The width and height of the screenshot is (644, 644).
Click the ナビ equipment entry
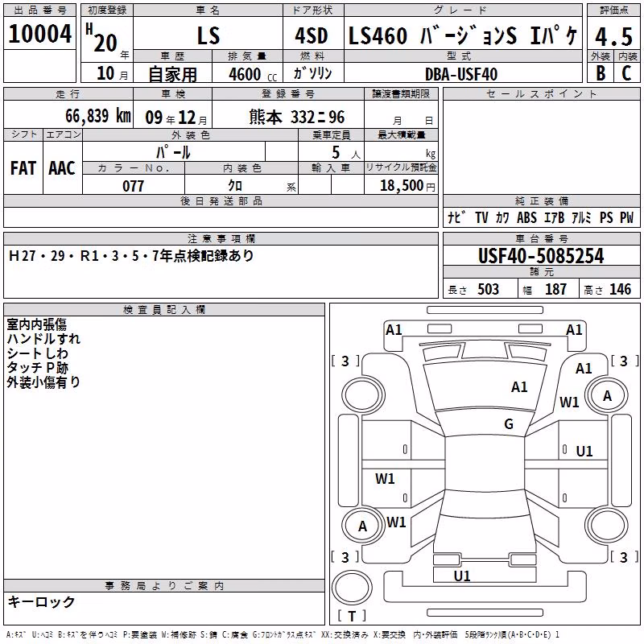coord(456,217)
